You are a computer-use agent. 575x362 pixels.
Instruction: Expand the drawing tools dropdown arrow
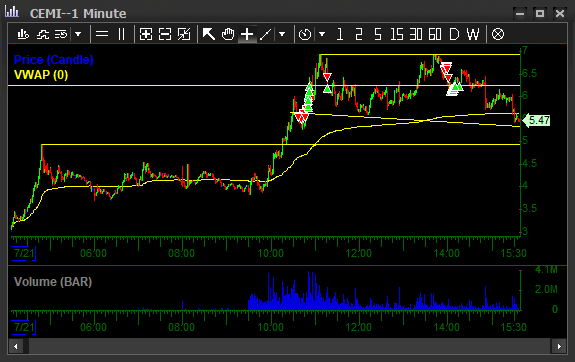click(282, 34)
